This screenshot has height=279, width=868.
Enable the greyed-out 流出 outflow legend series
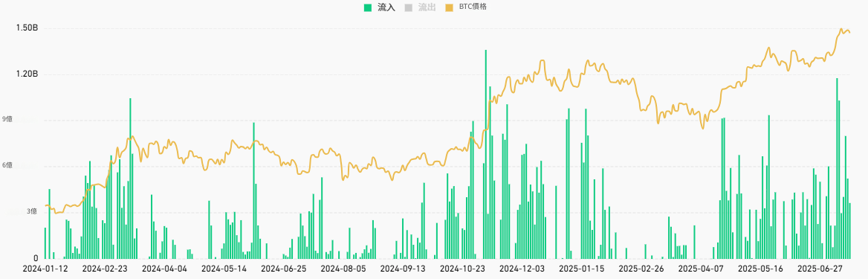(420, 7)
